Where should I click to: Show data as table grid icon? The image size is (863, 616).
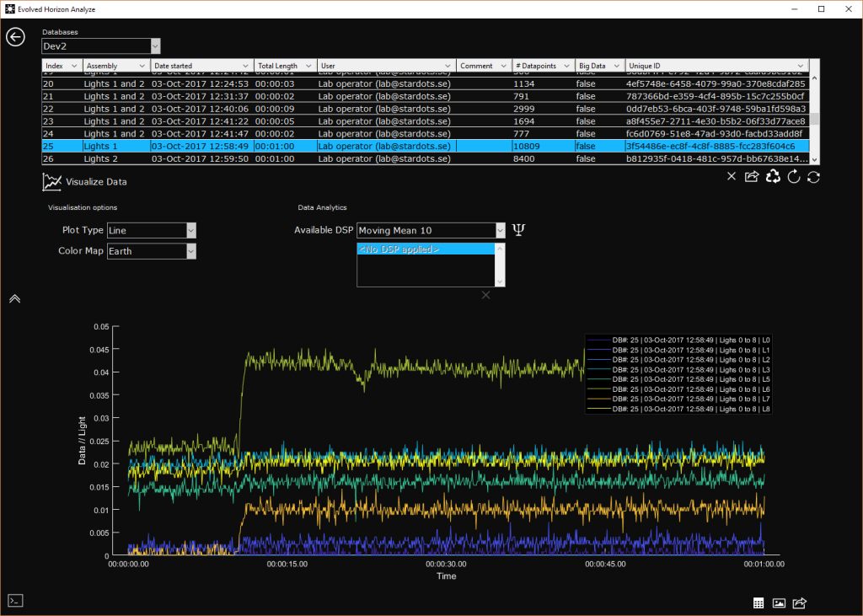[758, 603]
